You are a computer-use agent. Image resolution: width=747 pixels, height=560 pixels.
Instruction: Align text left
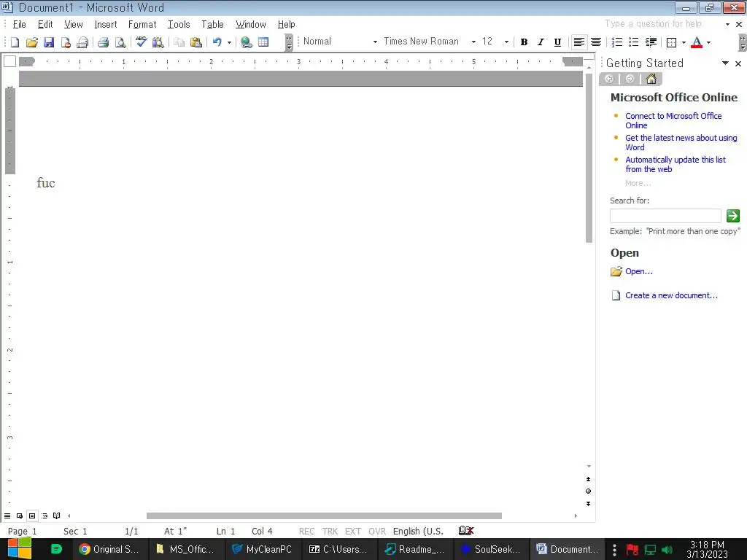coord(578,42)
